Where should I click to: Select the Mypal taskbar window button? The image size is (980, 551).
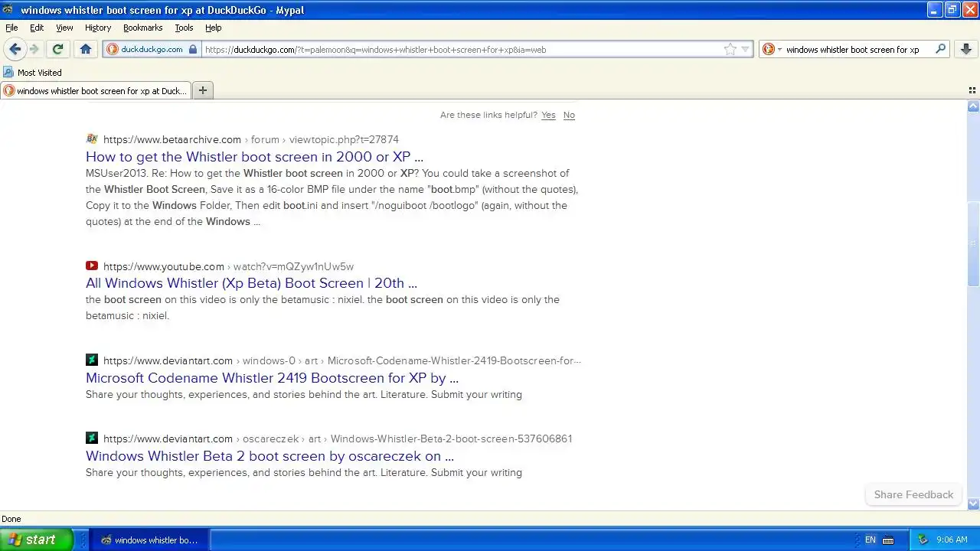[149, 540]
